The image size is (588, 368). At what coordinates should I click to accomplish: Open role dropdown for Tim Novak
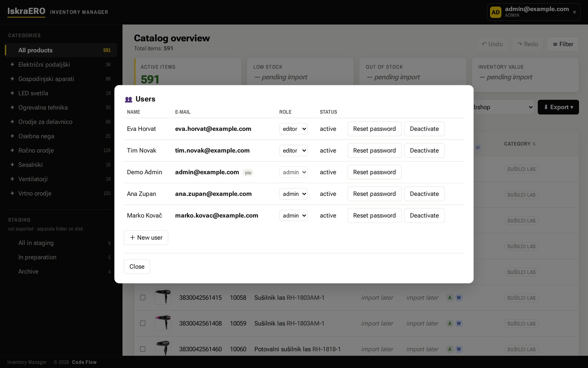click(x=293, y=150)
